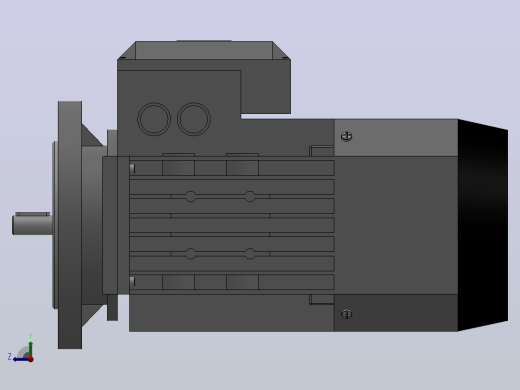Select the large mounting flange plate

click(70, 225)
